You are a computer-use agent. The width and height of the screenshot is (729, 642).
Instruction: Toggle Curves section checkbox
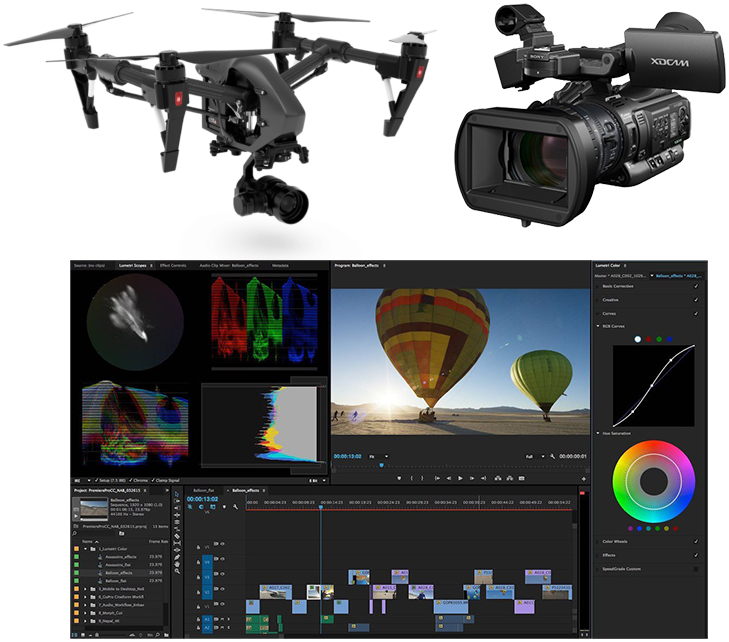click(x=696, y=313)
